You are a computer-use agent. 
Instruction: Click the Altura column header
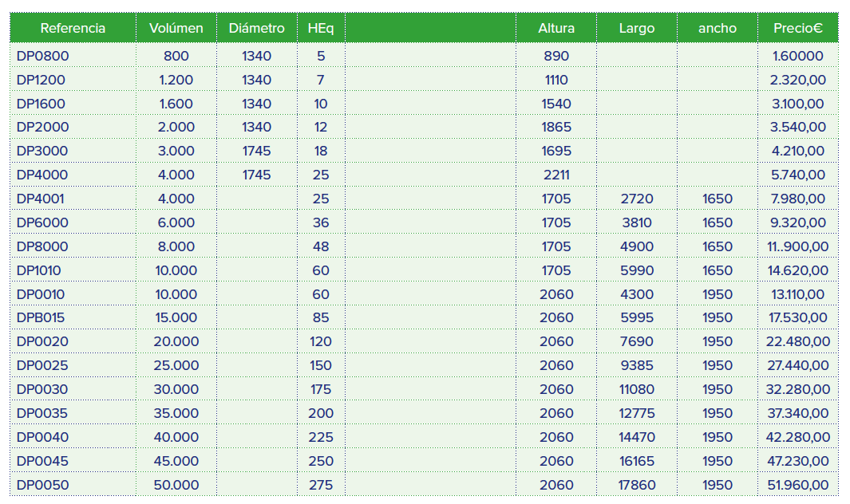(x=556, y=28)
